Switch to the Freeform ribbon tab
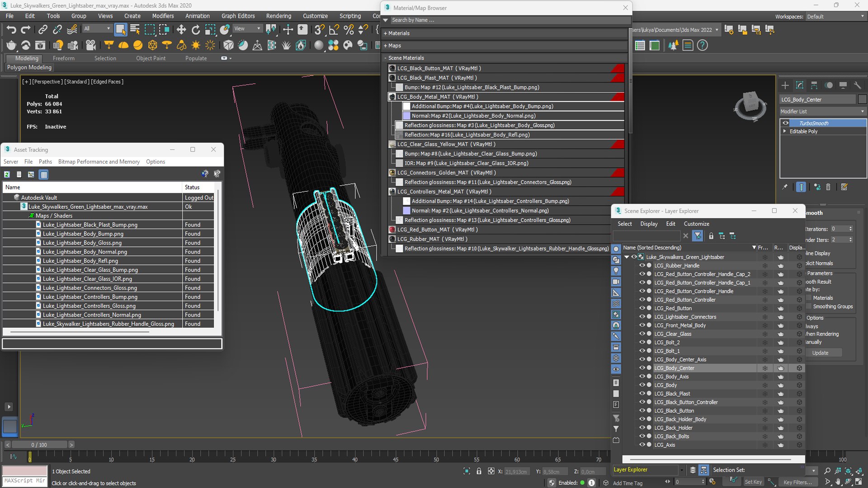 pyautogui.click(x=63, y=58)
